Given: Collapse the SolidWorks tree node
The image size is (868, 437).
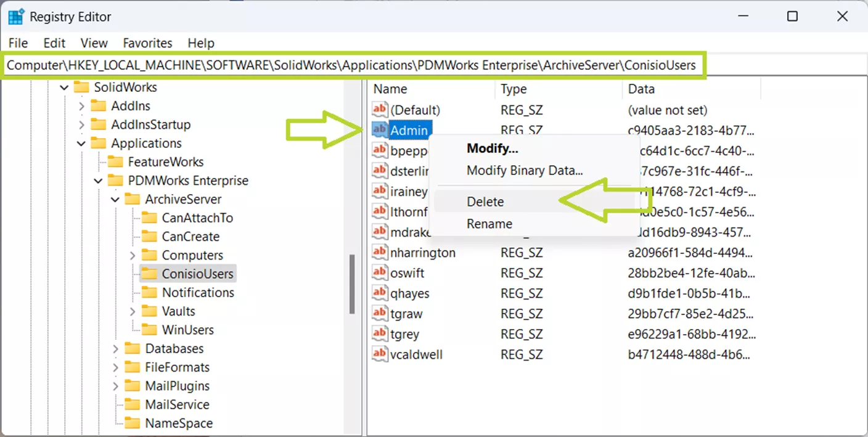Looking at the screenshot, I should (64, 87).
